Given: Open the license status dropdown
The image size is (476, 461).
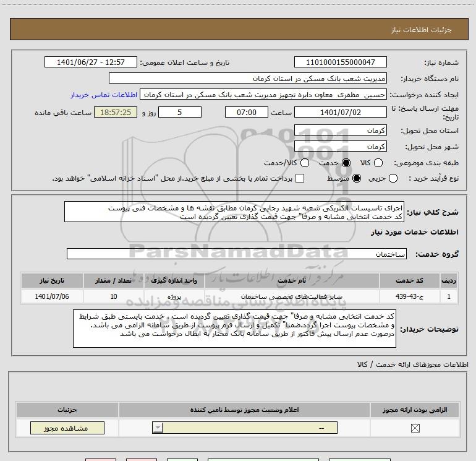Looking at the screenshot, I should pyautogui.click(x=245, y=428).
